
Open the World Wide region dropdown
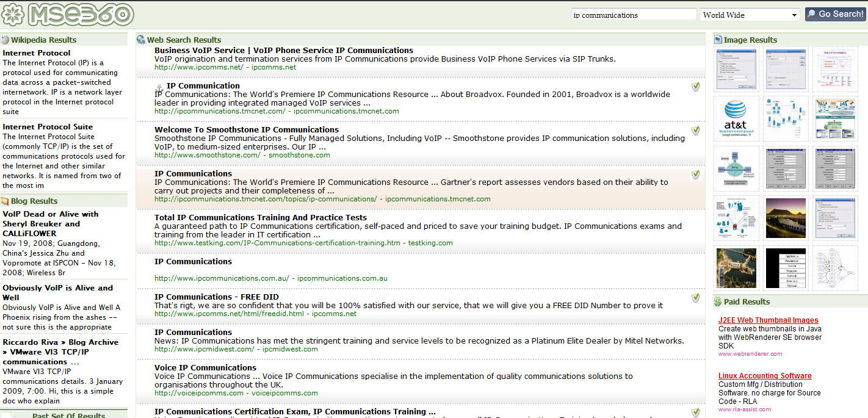pyautogui.click(x=750, y=15)
